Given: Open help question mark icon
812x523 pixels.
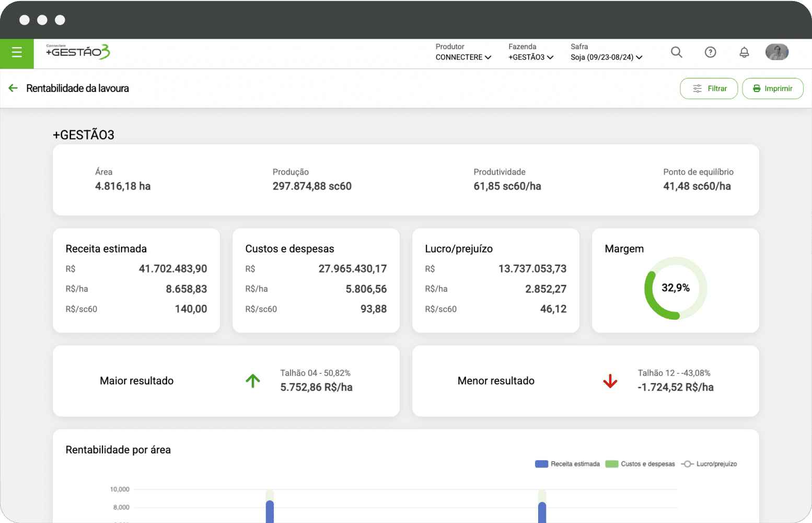Looking at the screenshot, I should pyautogui.click(x=710, y=52).
